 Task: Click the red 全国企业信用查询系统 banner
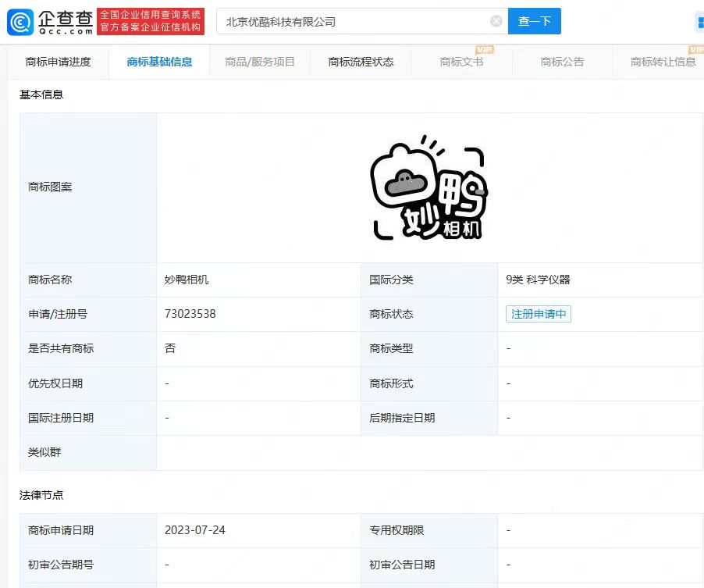(151, 21)
